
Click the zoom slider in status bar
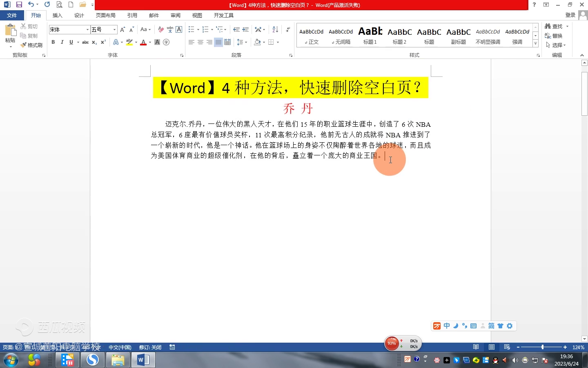542,347
